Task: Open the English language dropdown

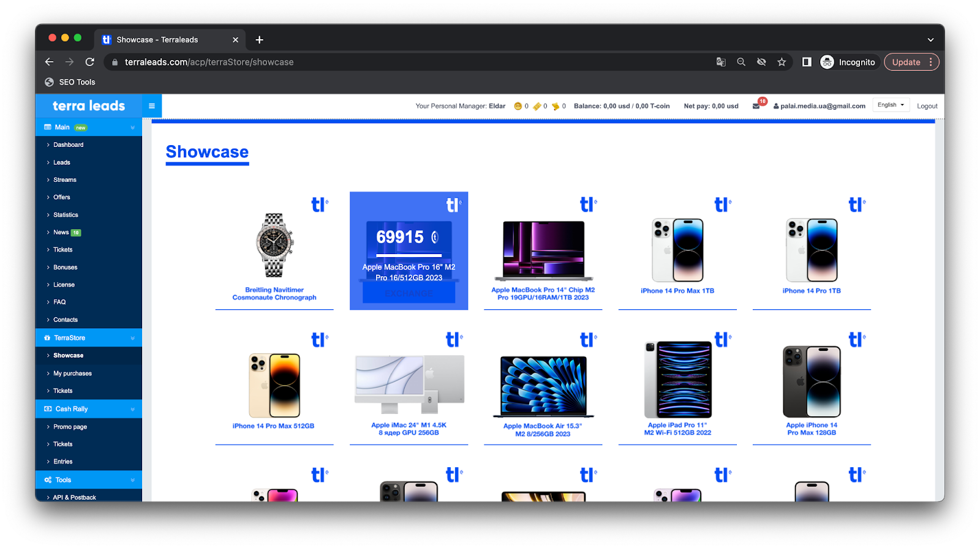Action: (891, 105)
